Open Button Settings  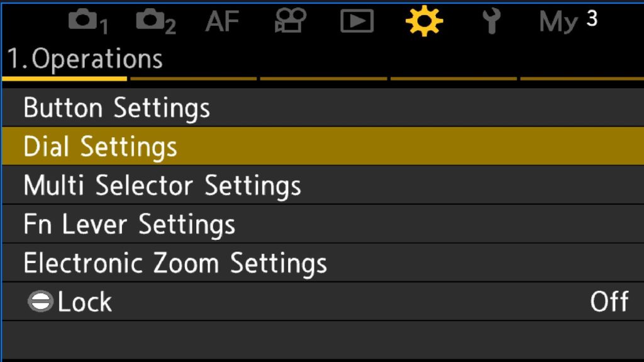(116, 108)
